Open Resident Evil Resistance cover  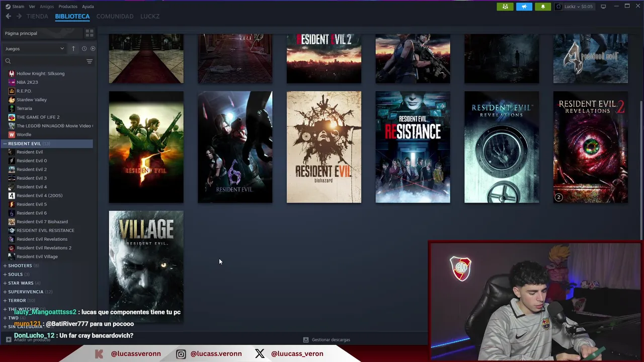point(413,147)
